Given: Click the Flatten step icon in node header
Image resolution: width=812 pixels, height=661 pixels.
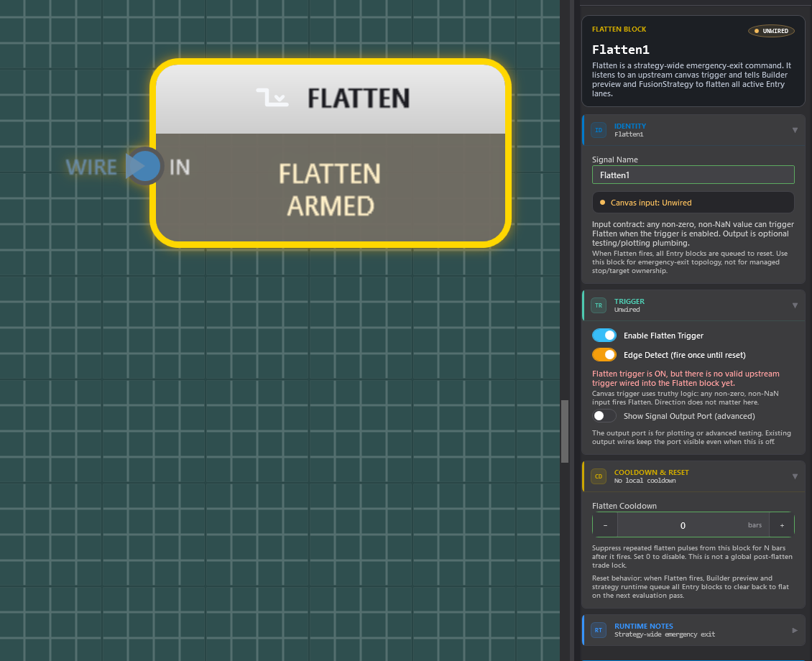Looking at the screenshot, I should (272, 97).
